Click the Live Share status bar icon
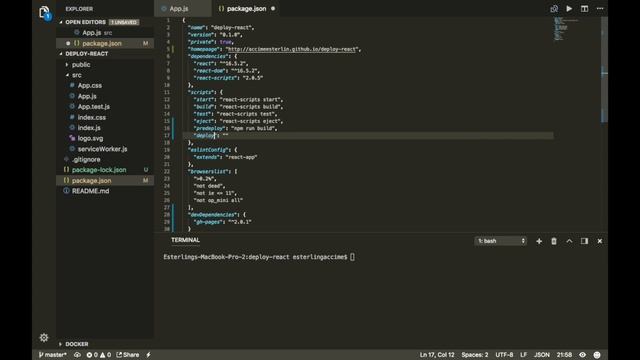The height and width of the screenshot is (360, 640). click(77, 355)
